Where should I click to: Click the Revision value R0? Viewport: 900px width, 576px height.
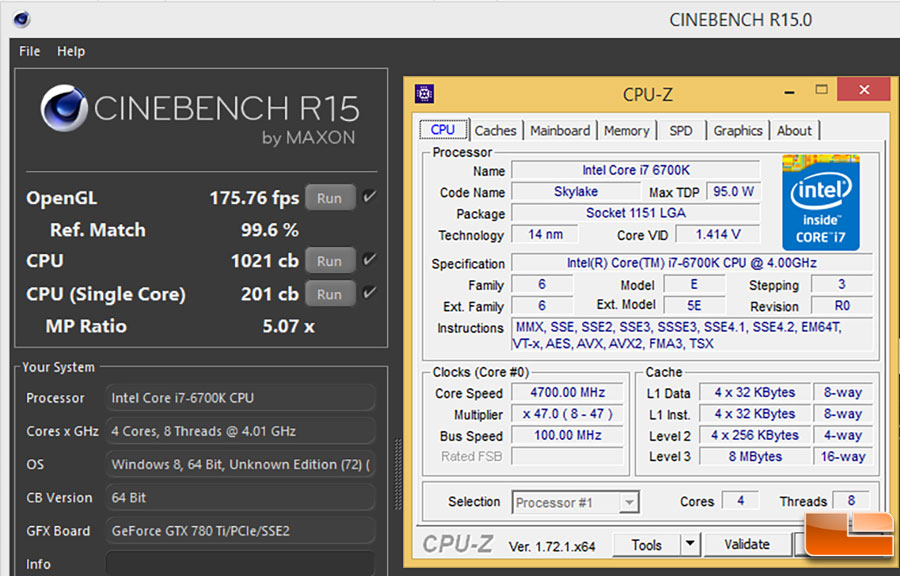tap(841, 306)
